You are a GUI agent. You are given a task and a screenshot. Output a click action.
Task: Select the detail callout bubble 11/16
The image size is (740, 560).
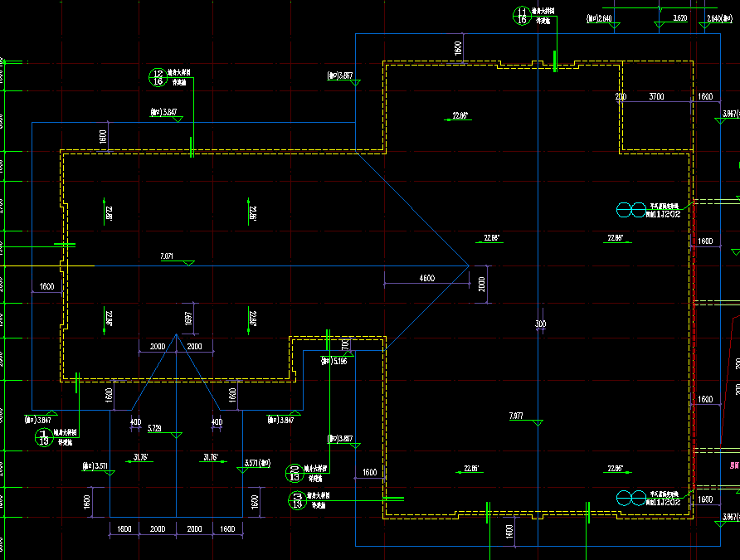(522, 16)
